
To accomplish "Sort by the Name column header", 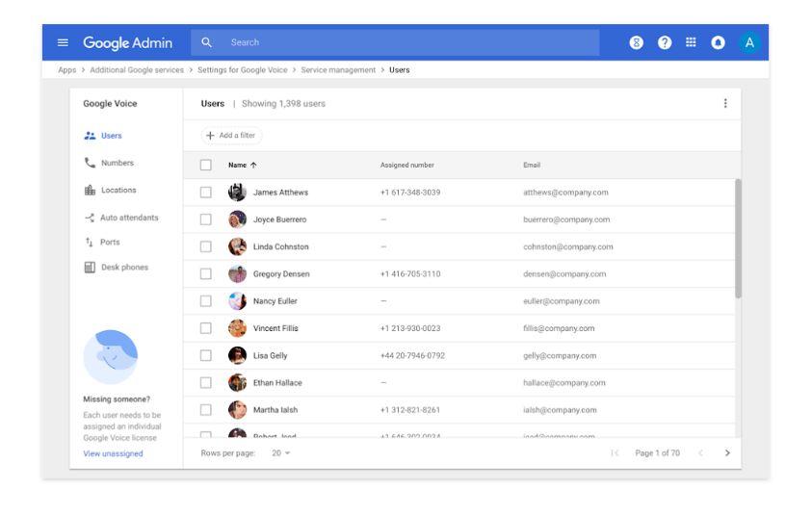I will 237,166.
